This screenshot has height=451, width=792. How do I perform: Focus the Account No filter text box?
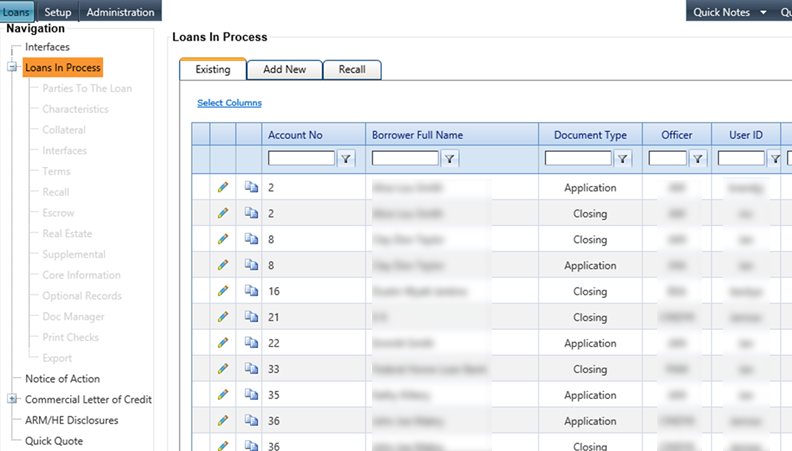(301, 159)
